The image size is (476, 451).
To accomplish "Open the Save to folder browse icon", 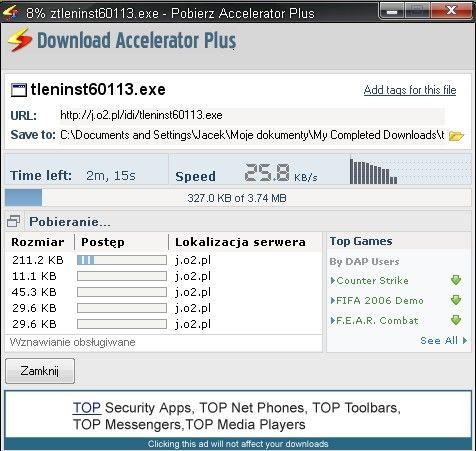I will [456, 136].
